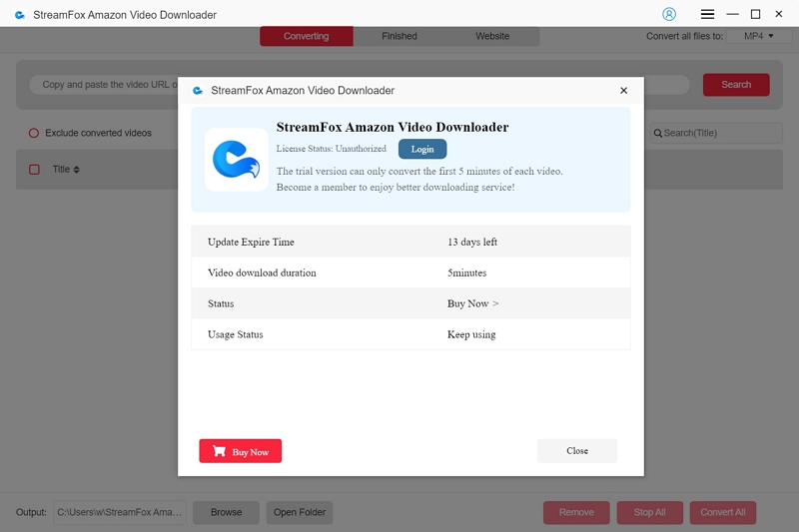799x532 pixels.
Task: Switch to the Website tab
Action: [492, 36]
